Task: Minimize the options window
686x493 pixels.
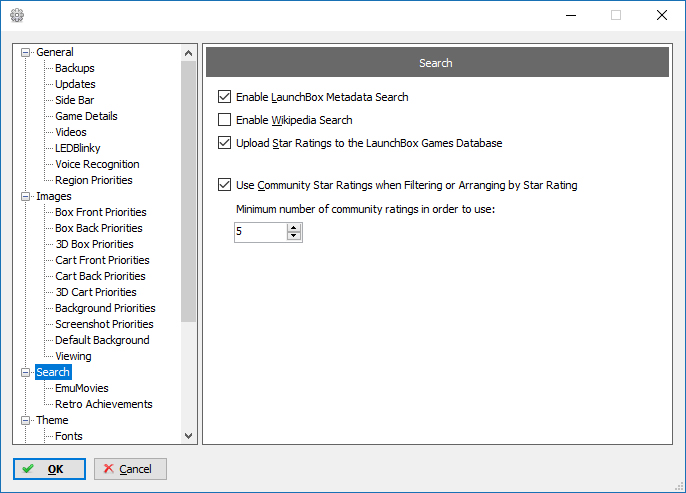Action: [x=571, y=15]
